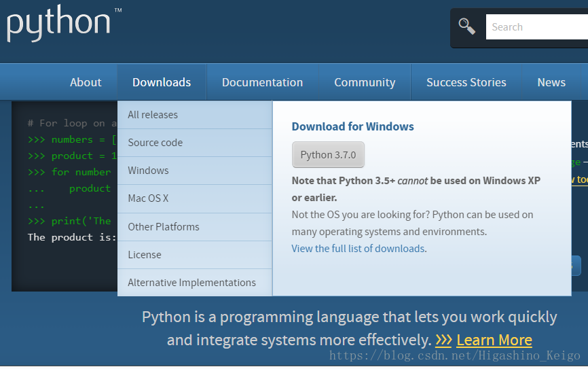Focus the Search input field
The width and height of the screenshot is (588, 369).
[x=536, y=27]
